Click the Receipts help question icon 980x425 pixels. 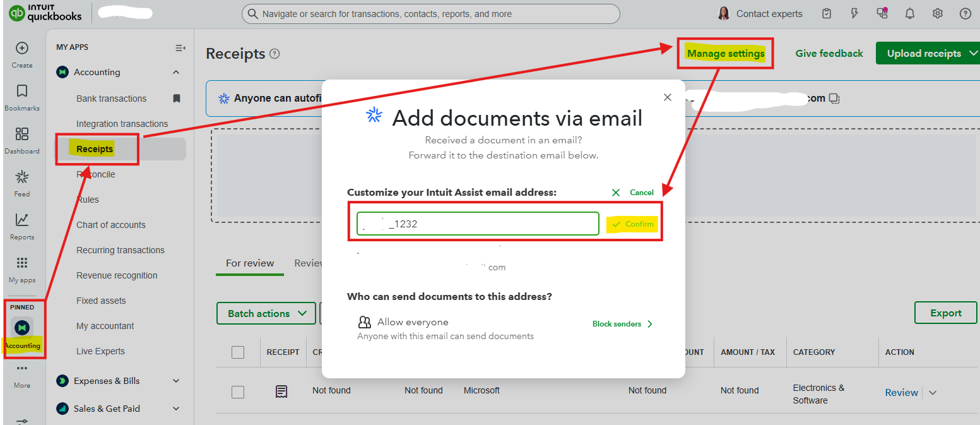[x=275, y=54]
